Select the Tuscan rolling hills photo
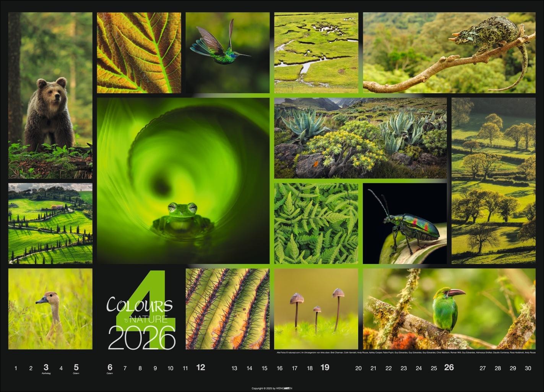The image size is (544, 392). coord(50,224)
